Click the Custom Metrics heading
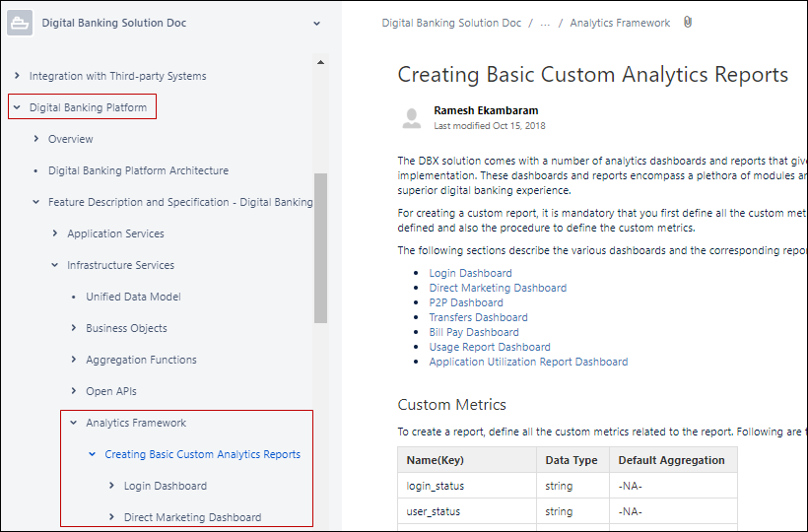The image size is (808, 532). 452,404
